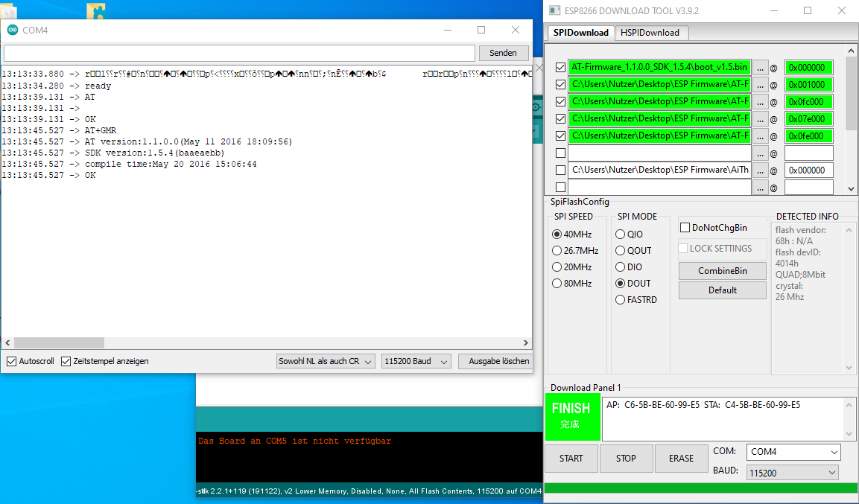859x504 pixels.
Task: Uncheck the file checkbox at address 0x0fc000
Action: (560, 101)
